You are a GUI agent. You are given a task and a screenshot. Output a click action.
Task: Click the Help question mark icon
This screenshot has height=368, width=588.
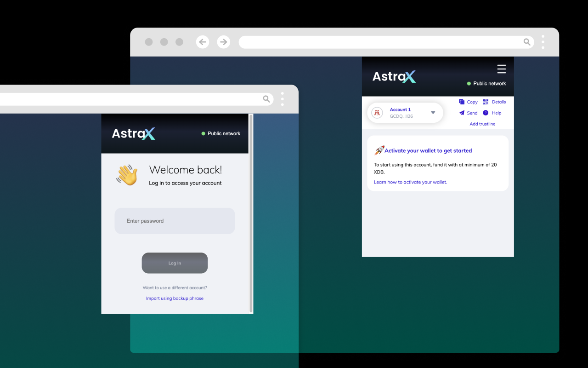[486, 113]
